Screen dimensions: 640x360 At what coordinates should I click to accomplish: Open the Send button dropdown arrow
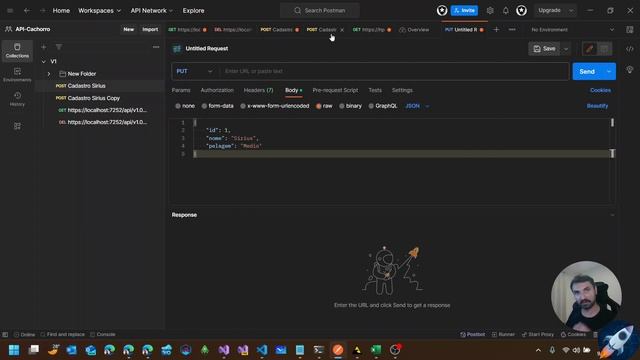point(609,71)
